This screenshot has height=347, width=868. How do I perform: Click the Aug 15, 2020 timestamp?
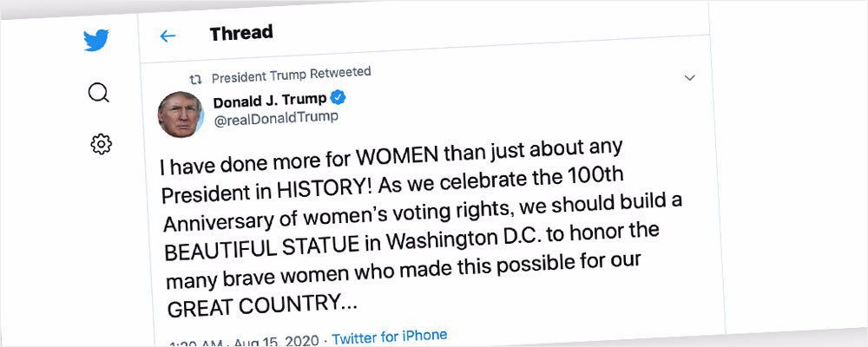pos(279,341)
